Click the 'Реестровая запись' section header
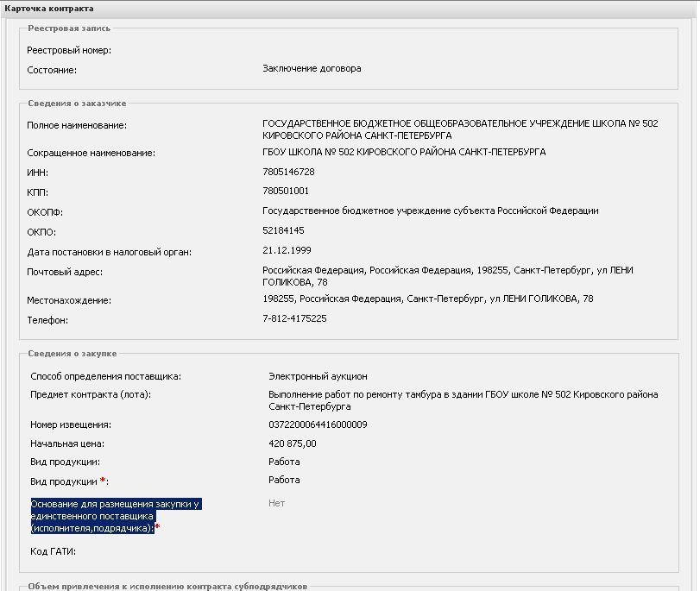This screenshot has height=591, width=700. click(x=69, y=28)
